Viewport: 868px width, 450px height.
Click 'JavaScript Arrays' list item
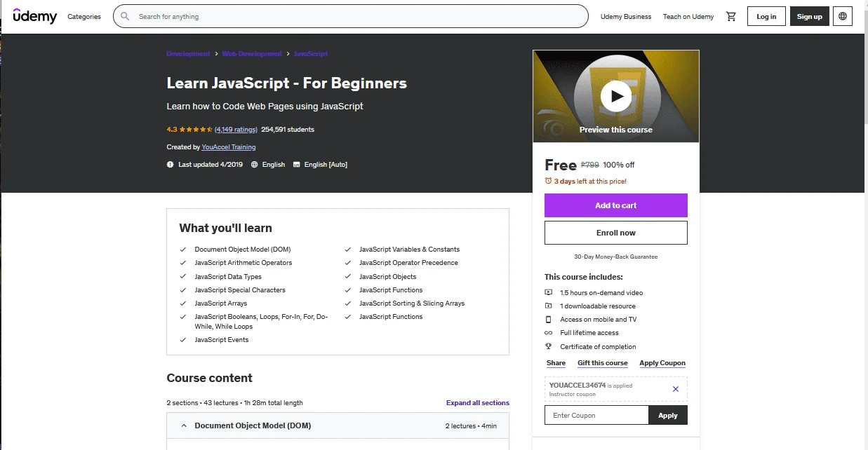(x=221, y=304)
